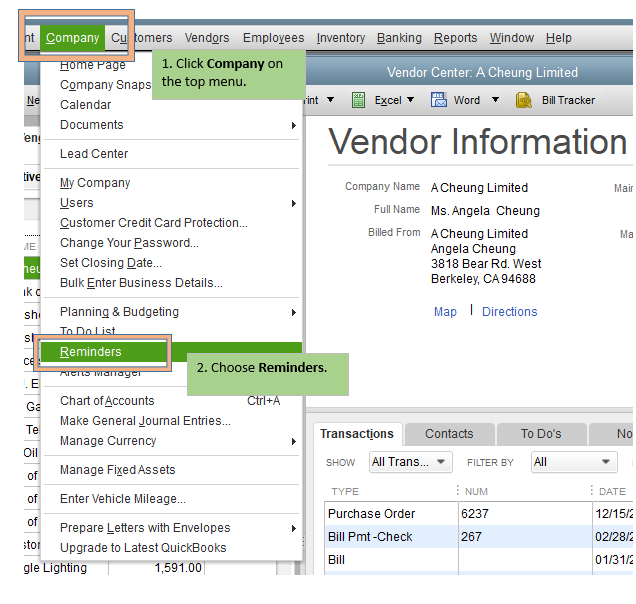The height and width of the screenshot is (604, 636).
Task: Open the Map link
Action: [445, 312]
